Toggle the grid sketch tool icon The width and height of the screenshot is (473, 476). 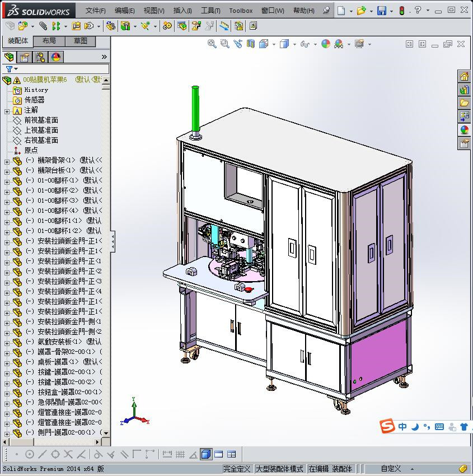(x=180, y=454)
